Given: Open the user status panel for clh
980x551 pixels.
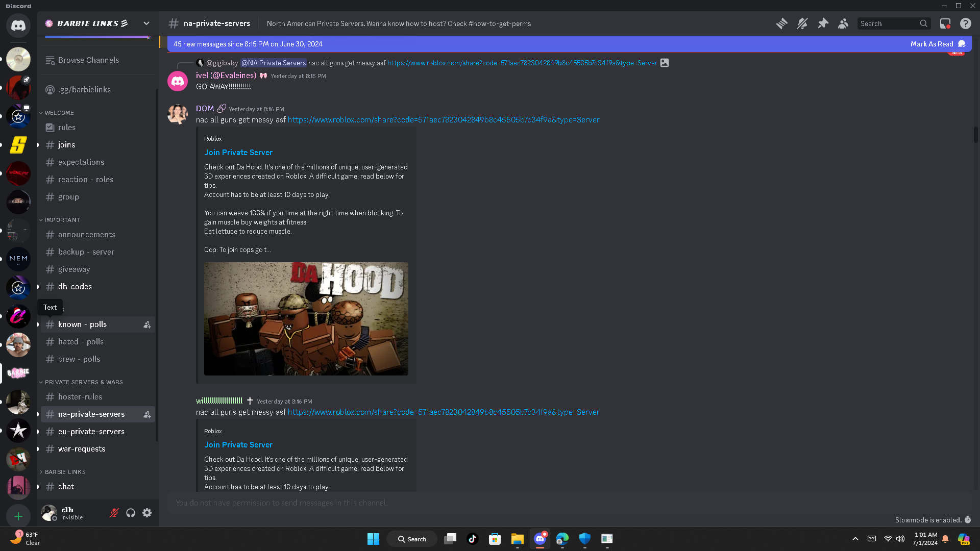Looking at the screenshot, I should point(62,513).
